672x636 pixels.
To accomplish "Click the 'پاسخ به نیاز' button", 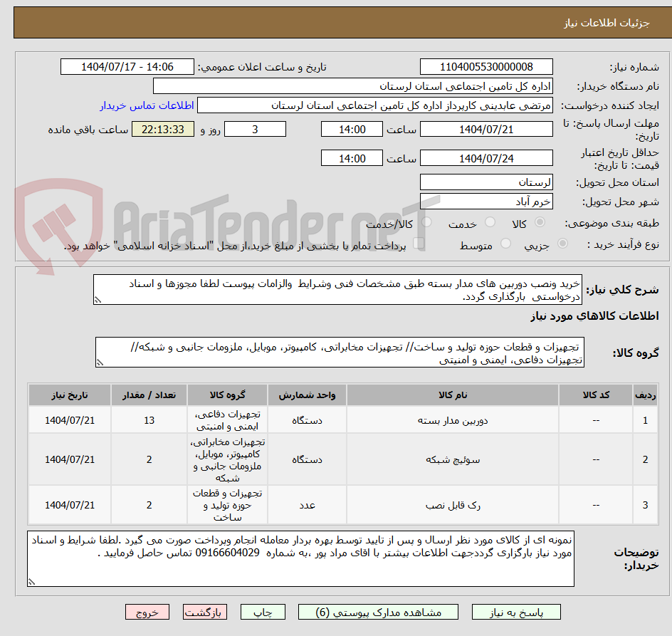I will [516, 612].
